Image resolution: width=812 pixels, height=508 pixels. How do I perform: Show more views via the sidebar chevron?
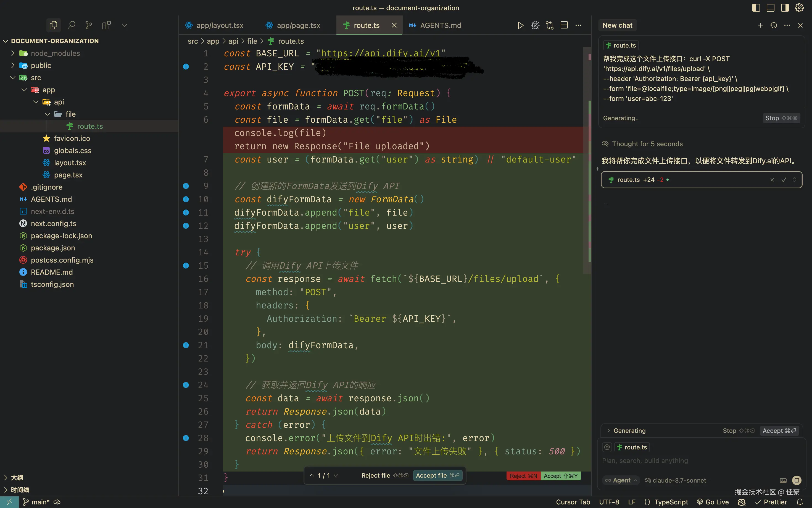[x=124, y=25]
